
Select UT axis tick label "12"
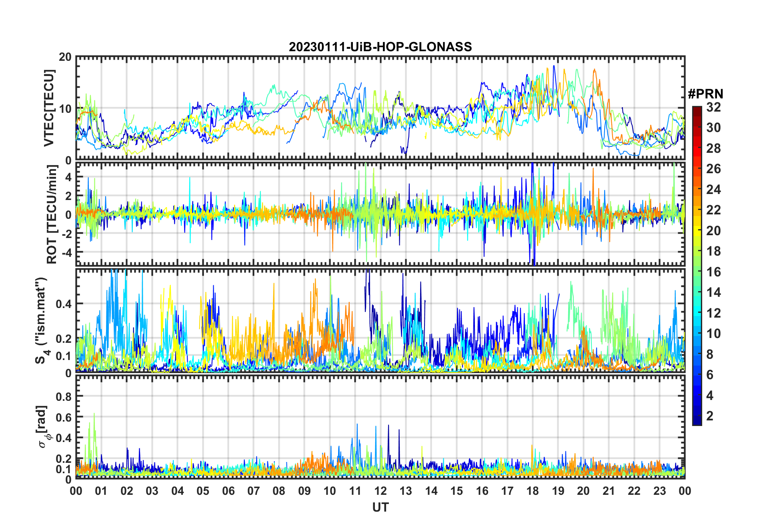pyautogui.click(x=380, y=491)
